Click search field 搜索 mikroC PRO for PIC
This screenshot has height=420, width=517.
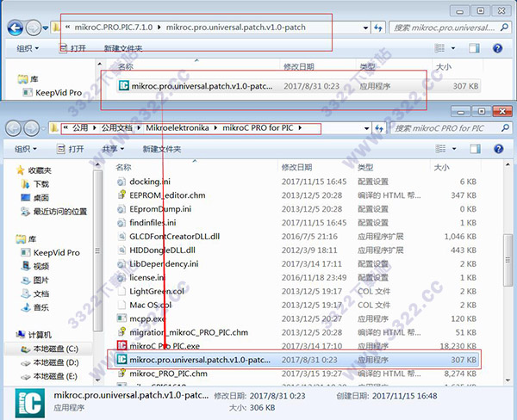(x=451, y=128)
